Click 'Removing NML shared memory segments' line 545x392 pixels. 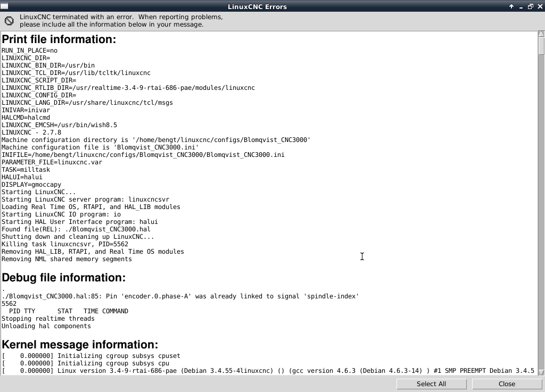pyautogui.click(x=67, y=260)
